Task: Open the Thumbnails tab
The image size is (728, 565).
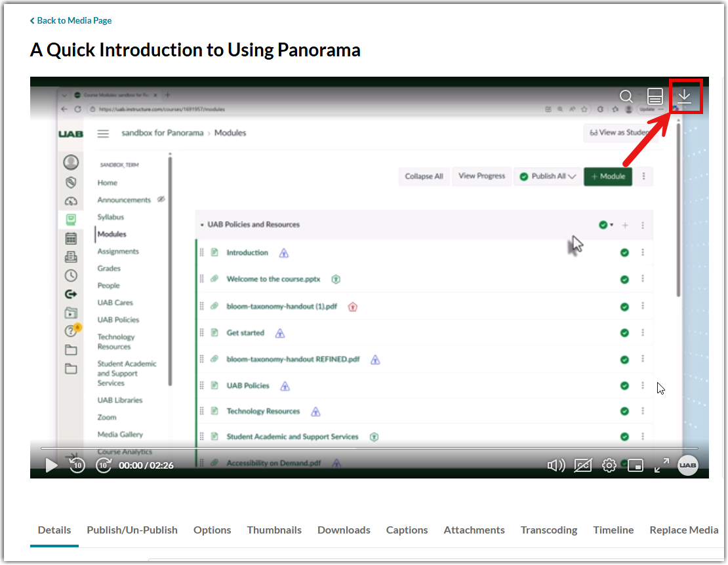Action: pos(274,530)
